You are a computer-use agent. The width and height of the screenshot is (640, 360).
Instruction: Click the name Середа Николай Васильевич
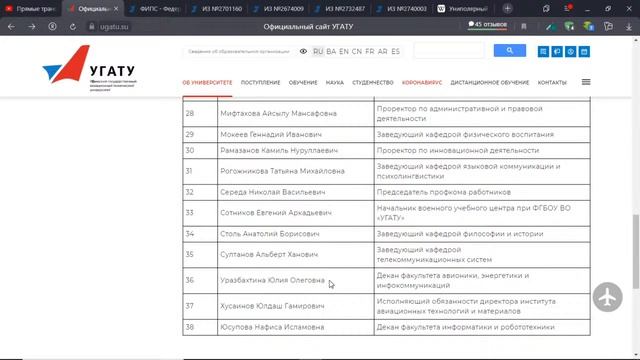click(273, 192)
